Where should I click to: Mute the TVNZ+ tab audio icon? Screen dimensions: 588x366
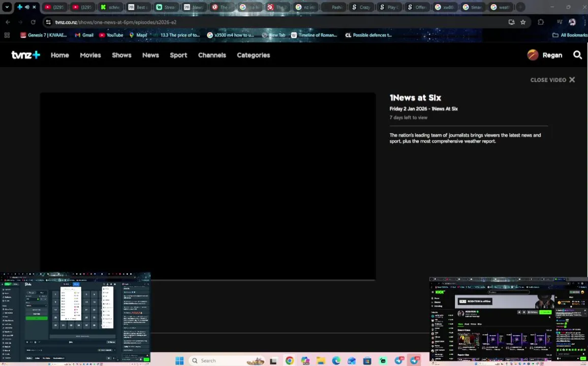pyautogui.click(x=27, y=7)
